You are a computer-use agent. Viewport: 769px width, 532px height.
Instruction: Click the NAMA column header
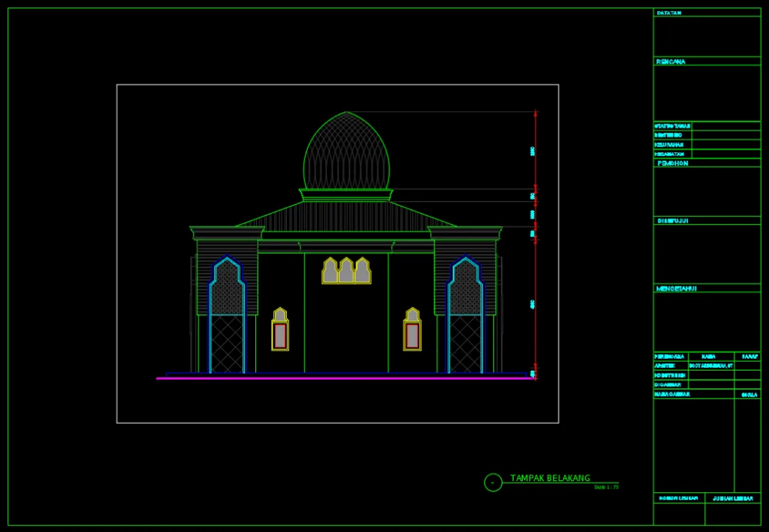pos(708,356)
